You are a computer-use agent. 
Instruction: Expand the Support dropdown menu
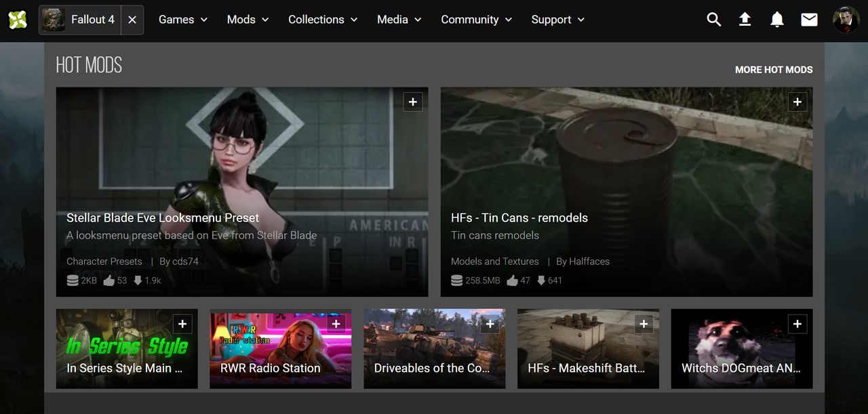click(558, 20)
